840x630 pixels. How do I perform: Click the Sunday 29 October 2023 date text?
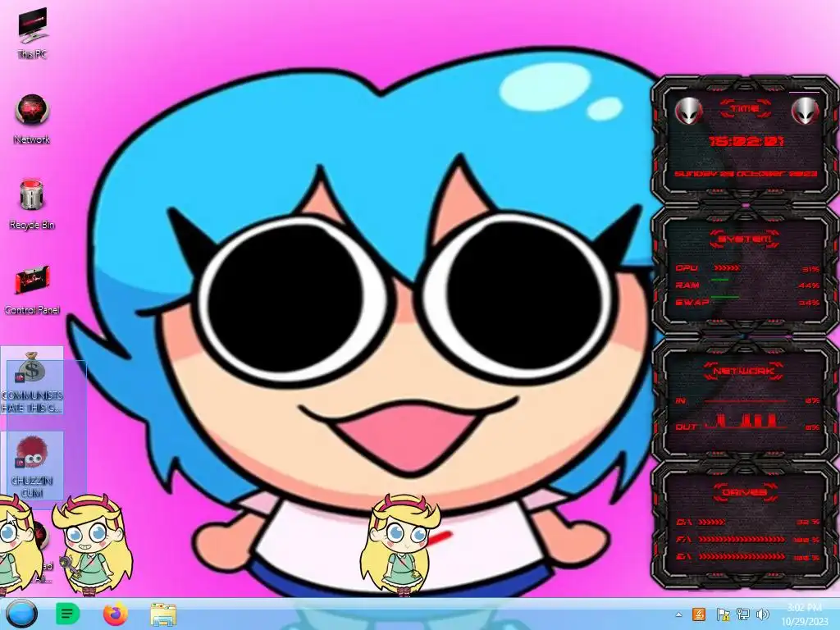click(x=745, y=174)
